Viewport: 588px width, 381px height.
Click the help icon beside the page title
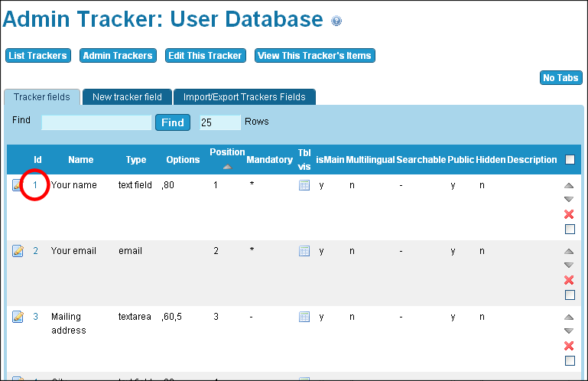[x=336, y=21]
